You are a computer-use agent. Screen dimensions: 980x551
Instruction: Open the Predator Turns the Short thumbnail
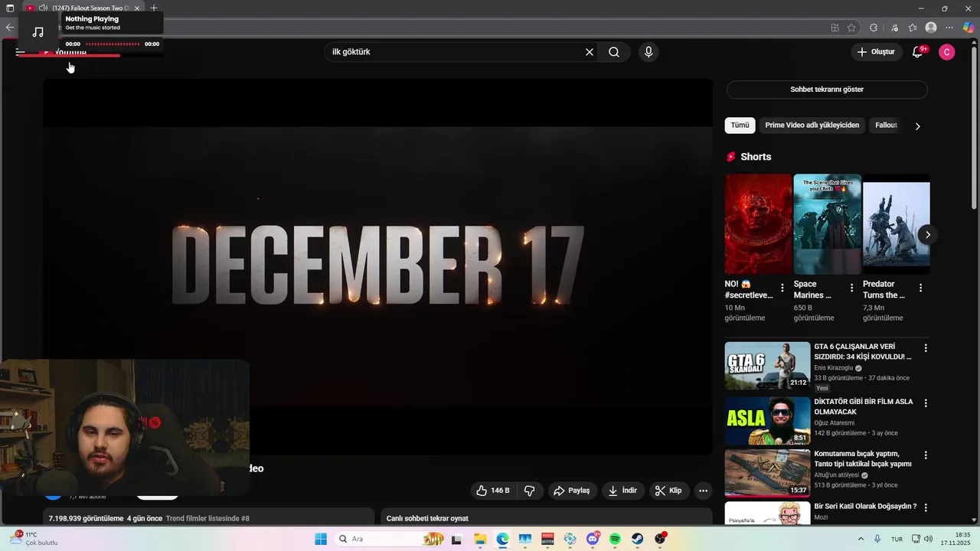(x=897, y=224)
